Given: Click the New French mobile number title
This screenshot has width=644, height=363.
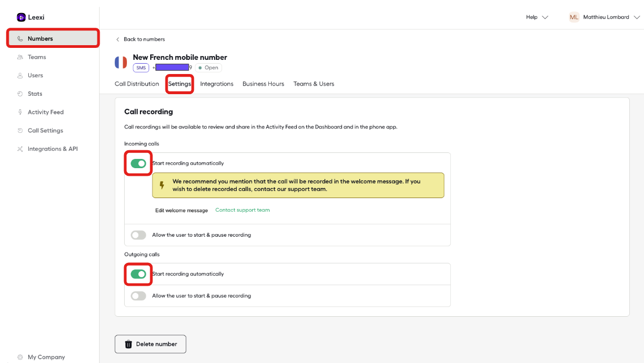Looking at the screenshot, I should click(180, 58).
